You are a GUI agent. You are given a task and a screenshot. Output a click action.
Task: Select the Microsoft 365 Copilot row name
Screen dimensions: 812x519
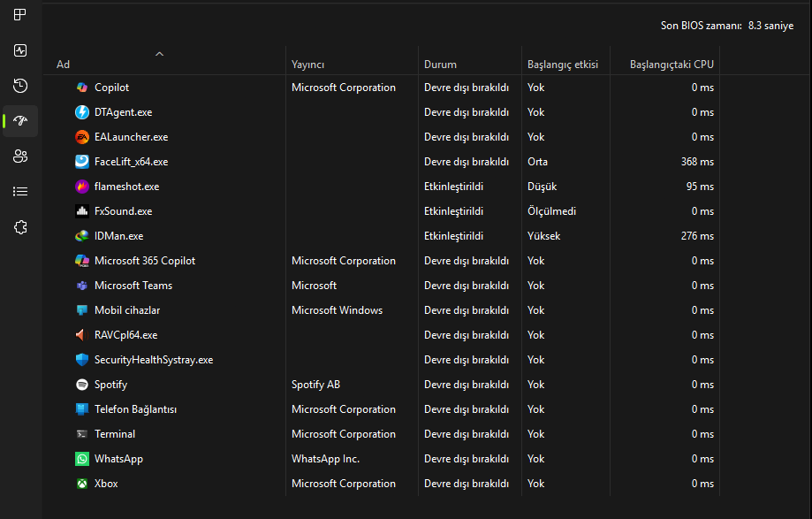[145, 261]
